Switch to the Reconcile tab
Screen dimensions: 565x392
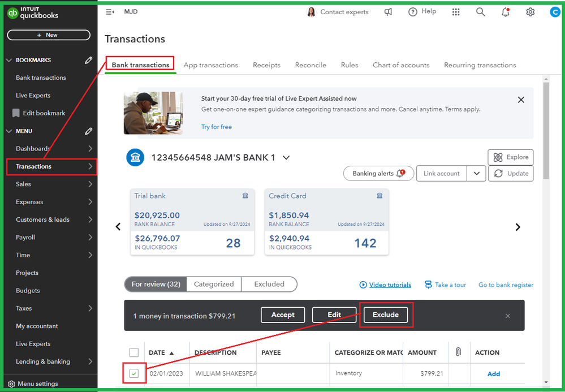coord(310,65)
